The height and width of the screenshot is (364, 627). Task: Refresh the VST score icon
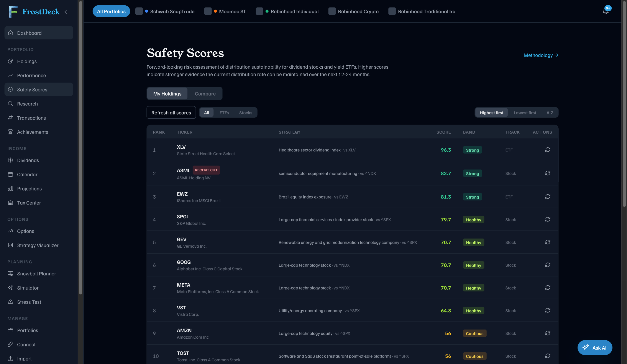point(547,310)
